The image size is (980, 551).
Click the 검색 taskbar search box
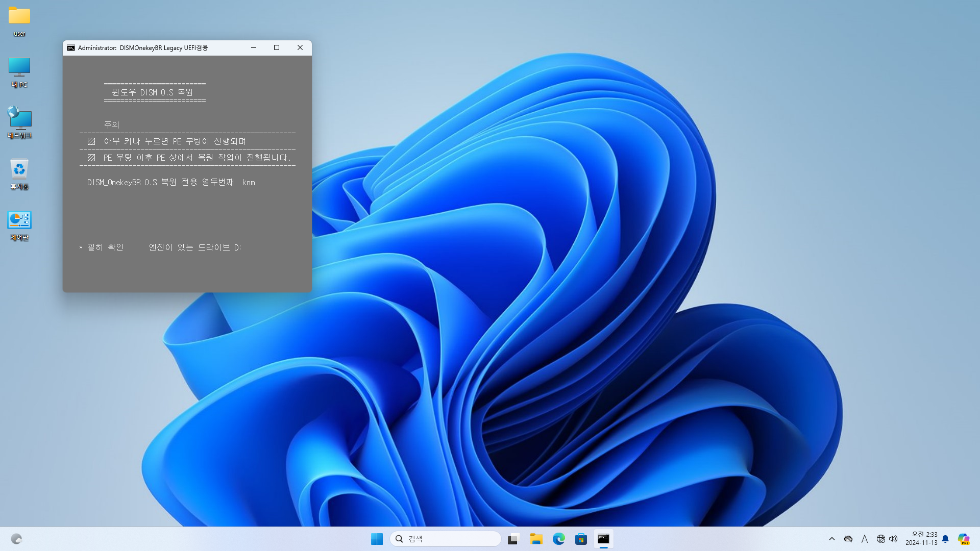(x=445, y=539)
